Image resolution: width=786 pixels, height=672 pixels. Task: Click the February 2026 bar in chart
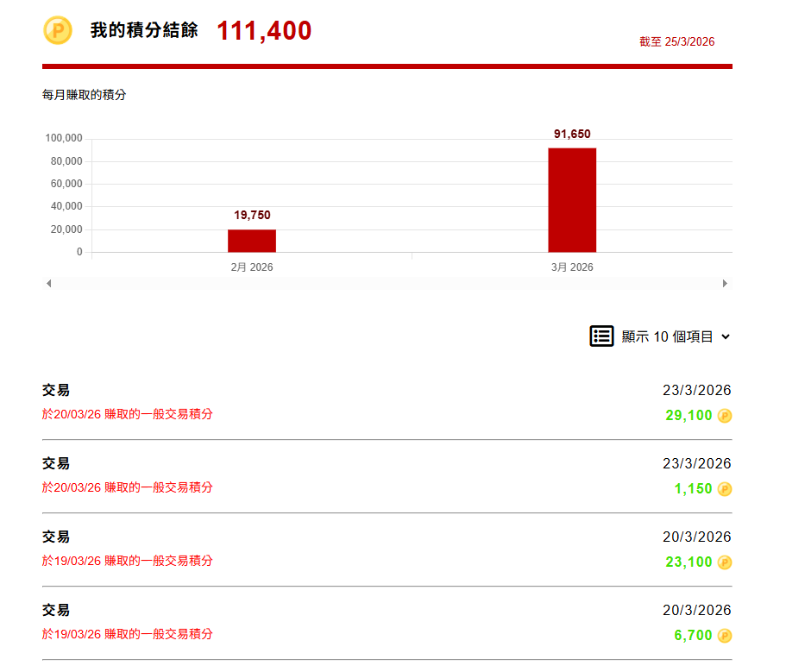(x=252, y=241)
